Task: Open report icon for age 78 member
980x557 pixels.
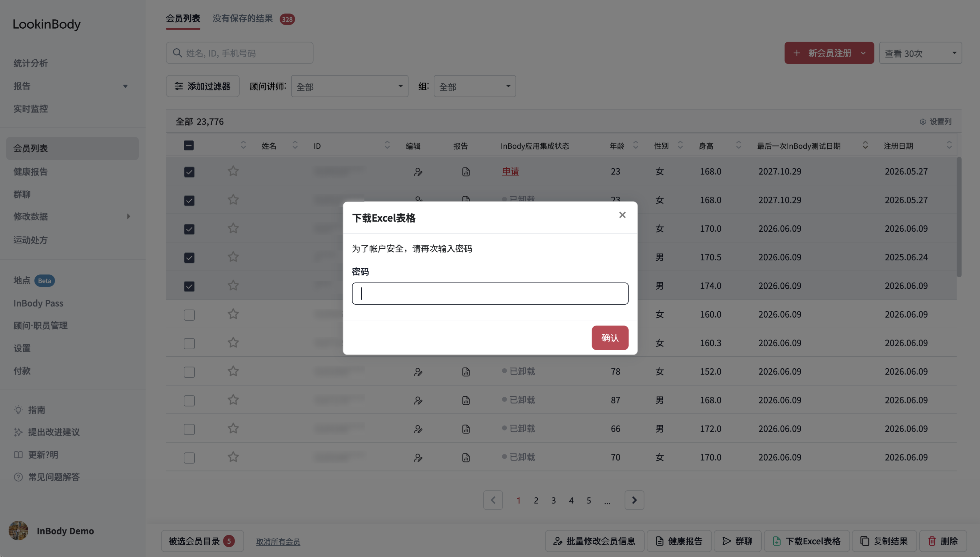Action: 465,371
